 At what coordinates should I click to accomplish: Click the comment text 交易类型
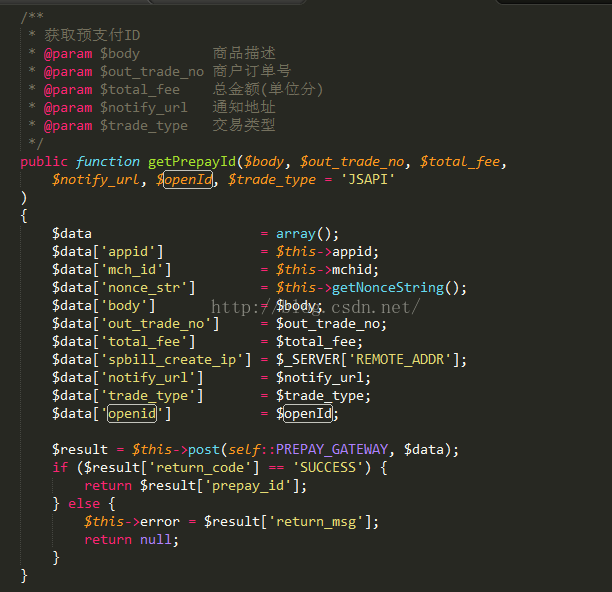[244, 125]
